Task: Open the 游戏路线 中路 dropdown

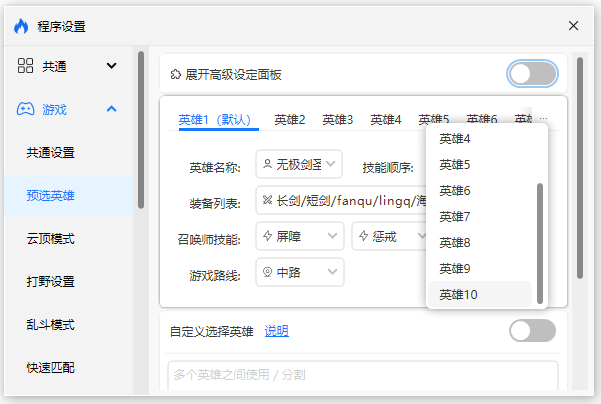Action: [x=300, y=272]
